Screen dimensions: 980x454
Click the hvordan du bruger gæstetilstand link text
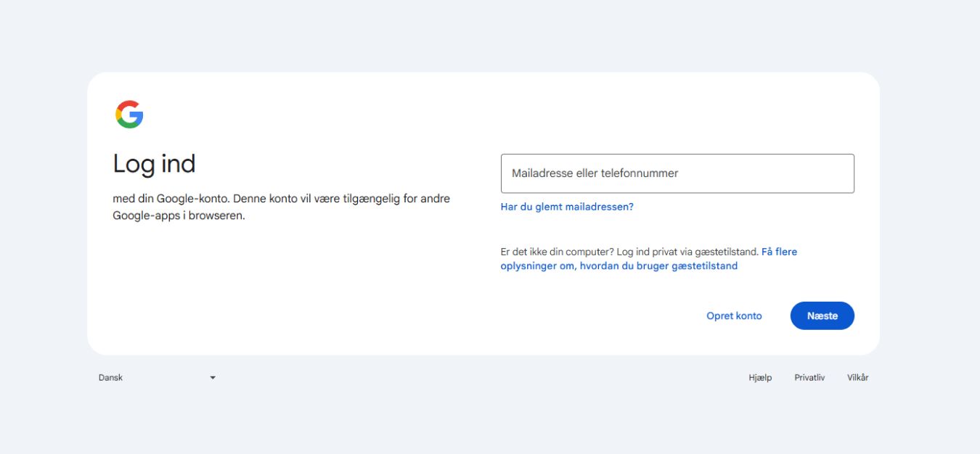click(x=658, y=266)
